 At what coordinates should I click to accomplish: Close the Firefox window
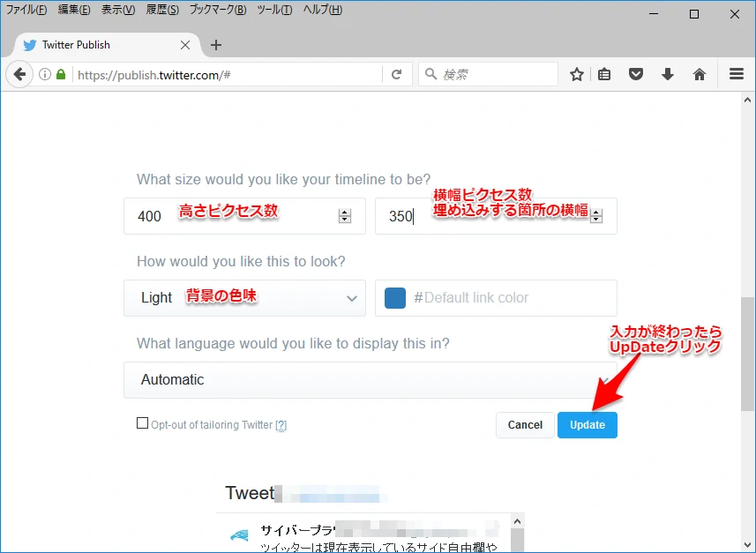click(x=735, y=14)
